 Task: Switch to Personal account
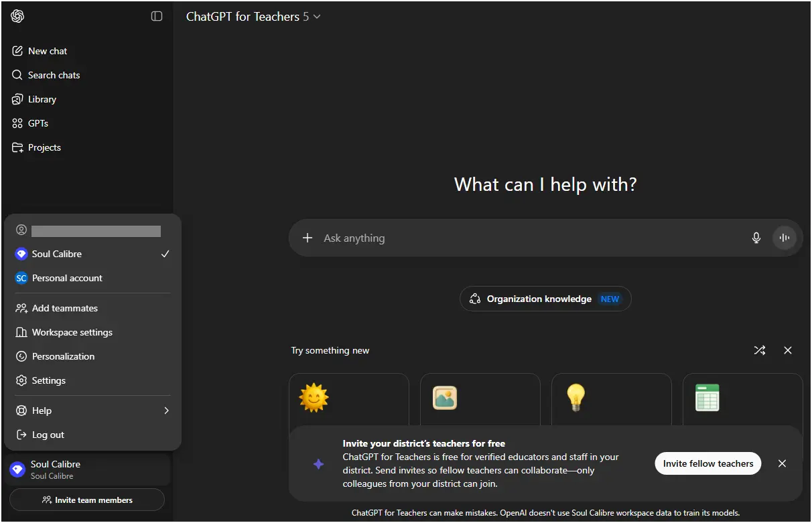tap(92, 278)
